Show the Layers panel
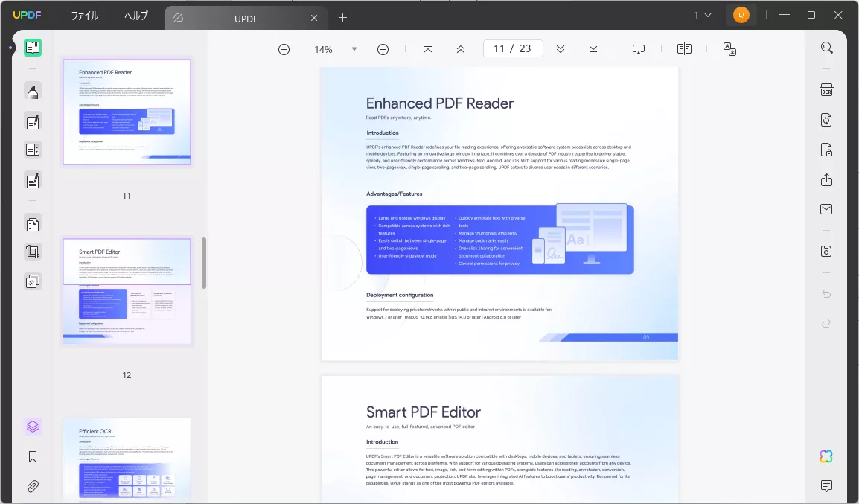The width and height of the screenshot is (859, 504). [x=33, y=427]
